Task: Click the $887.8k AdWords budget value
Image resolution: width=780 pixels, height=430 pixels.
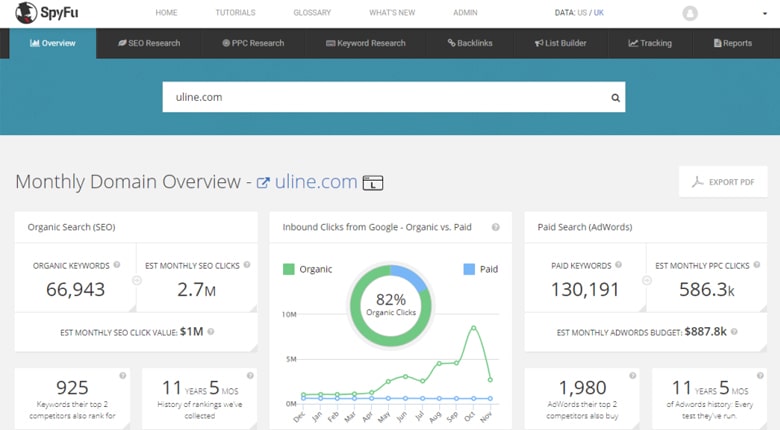Action: coord(705,331)
